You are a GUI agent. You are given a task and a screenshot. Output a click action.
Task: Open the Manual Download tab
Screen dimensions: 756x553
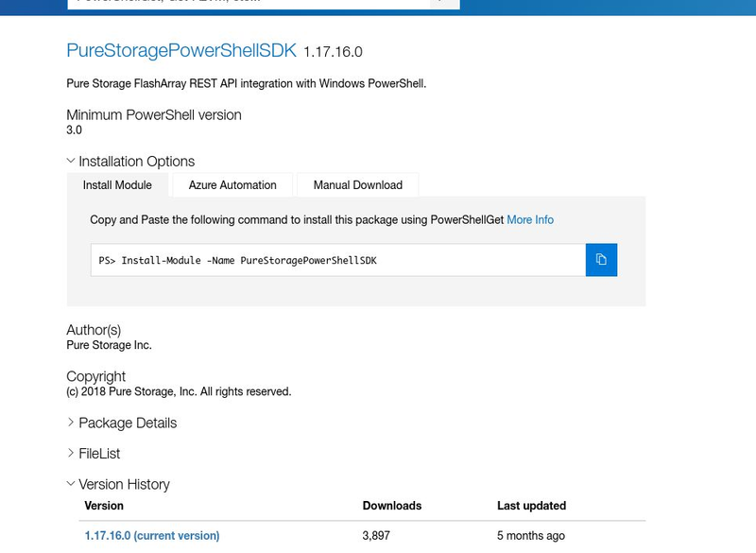point(358,185)
